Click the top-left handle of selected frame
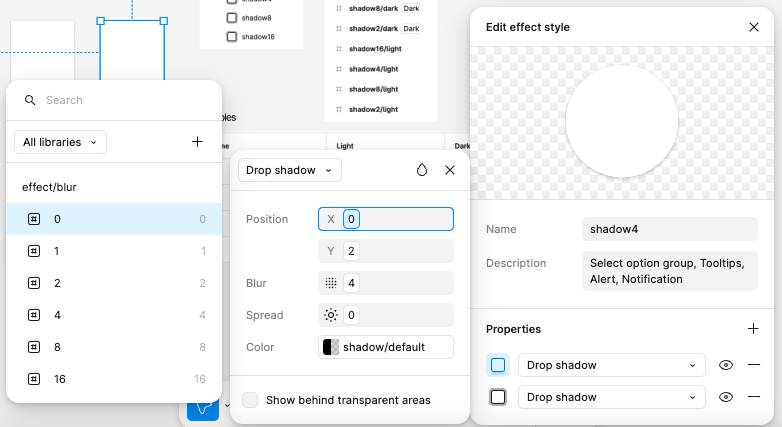Screen dimensions: 782x427 pos(100,21)
